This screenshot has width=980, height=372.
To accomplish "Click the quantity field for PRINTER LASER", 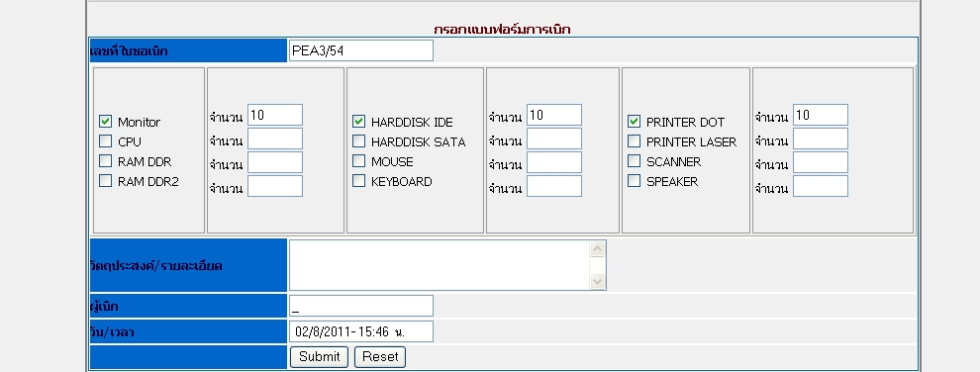I will tap(821, 139).
